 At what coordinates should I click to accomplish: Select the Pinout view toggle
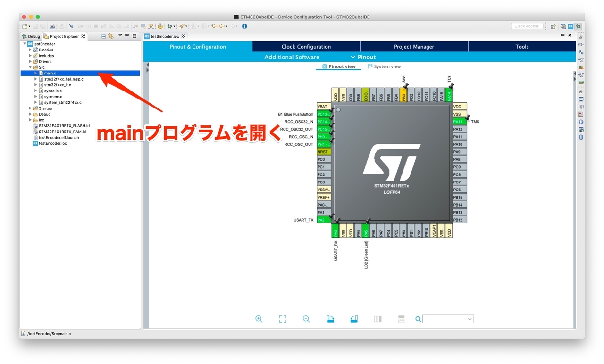pos(338,66)
